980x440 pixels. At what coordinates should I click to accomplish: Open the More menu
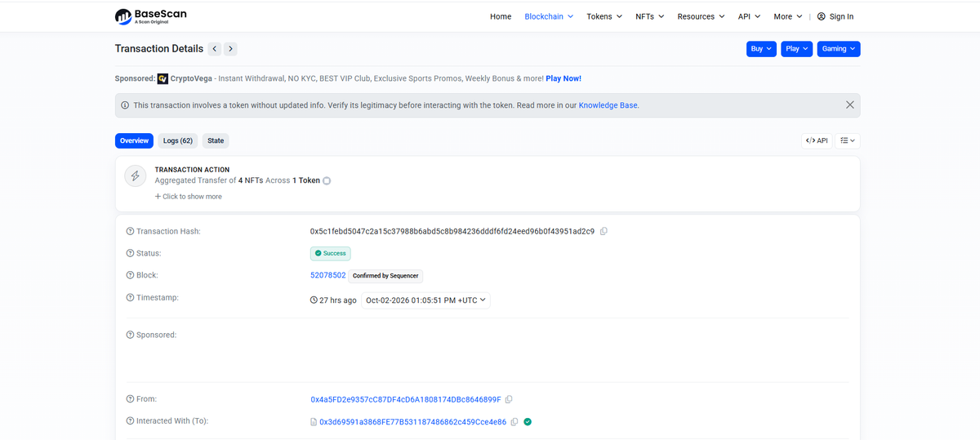[x=788, y=16]
